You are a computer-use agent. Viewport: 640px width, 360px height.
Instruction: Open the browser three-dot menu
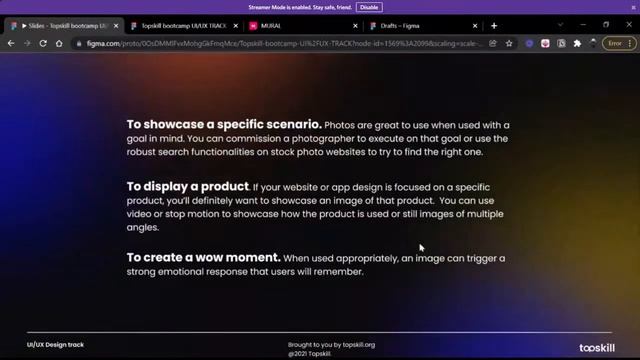point(630,43)
